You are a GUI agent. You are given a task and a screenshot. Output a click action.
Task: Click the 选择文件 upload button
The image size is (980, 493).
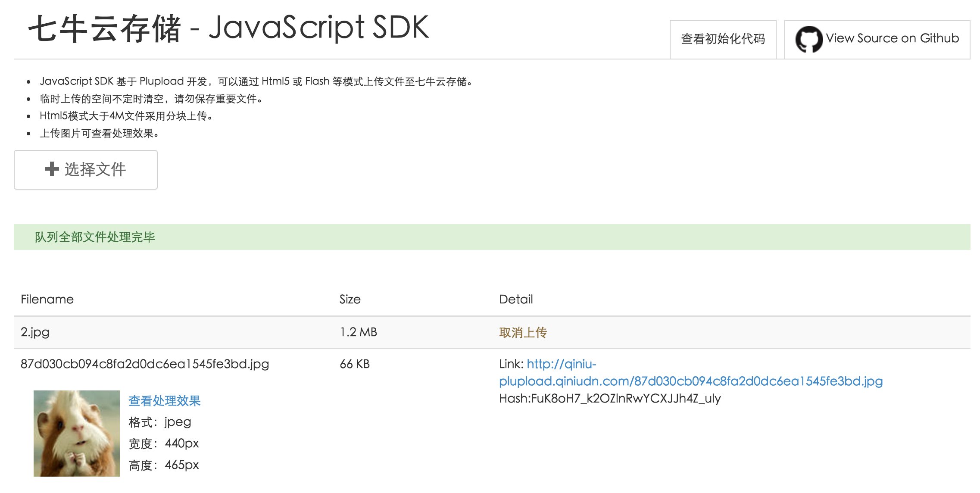point(86,169)
